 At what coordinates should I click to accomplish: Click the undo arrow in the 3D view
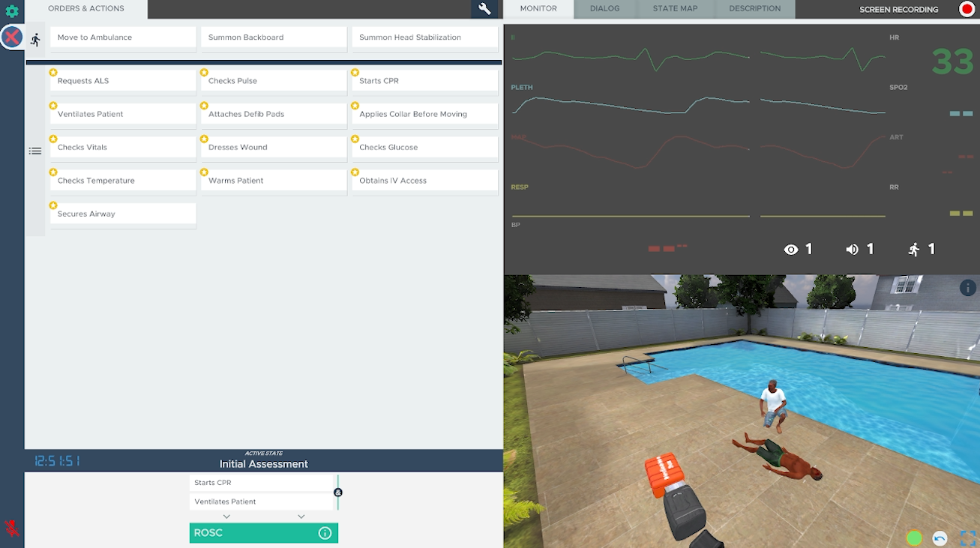pos(940,538)
